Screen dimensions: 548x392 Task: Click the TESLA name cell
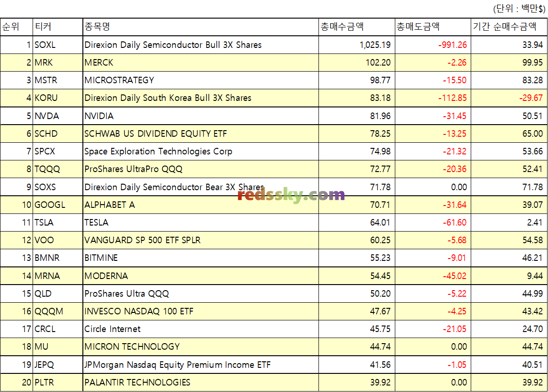click(x=201, y=222)
